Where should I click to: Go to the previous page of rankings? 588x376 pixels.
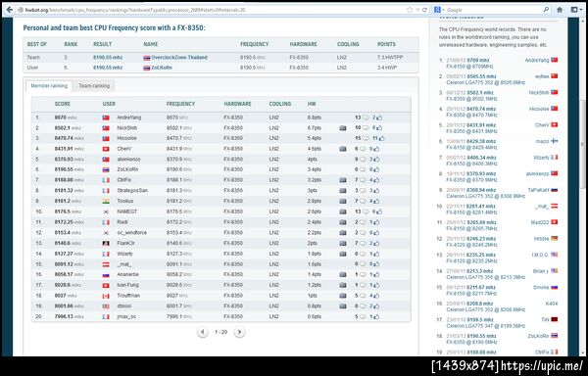click(203, 332)
